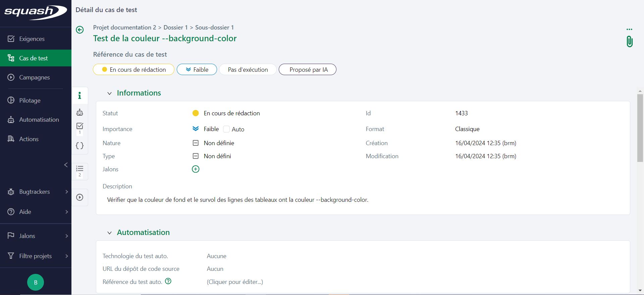
Task: Open Campagnes in the sidebar
Action: pyautogui.click(x=34, y=77)
